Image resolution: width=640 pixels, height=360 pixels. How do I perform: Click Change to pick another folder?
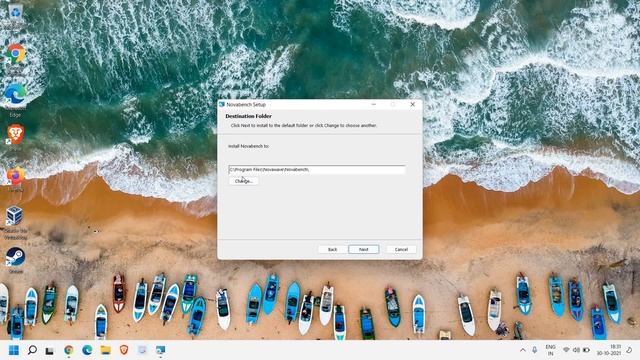244,181
